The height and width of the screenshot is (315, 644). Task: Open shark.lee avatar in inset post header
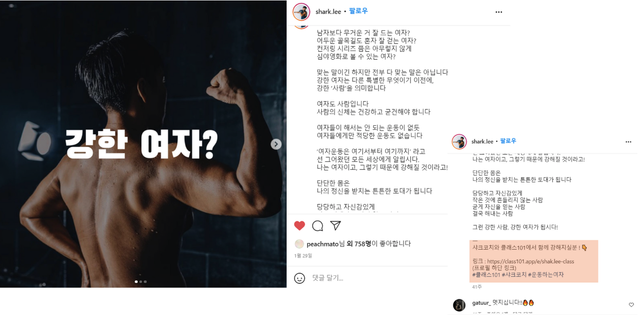(459, 142)
